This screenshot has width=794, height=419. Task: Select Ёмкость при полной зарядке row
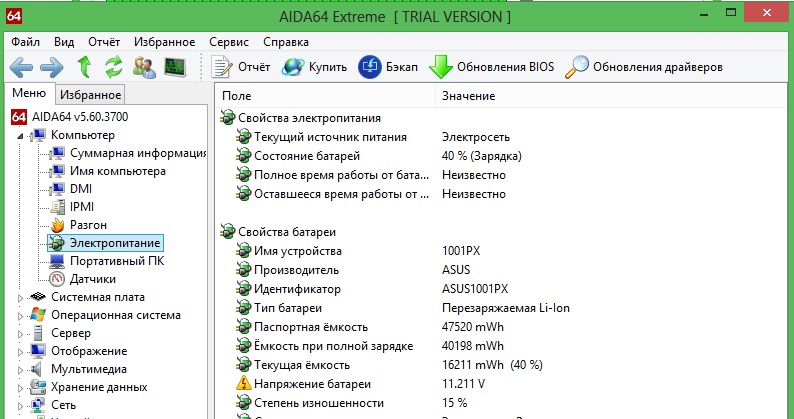370,346
